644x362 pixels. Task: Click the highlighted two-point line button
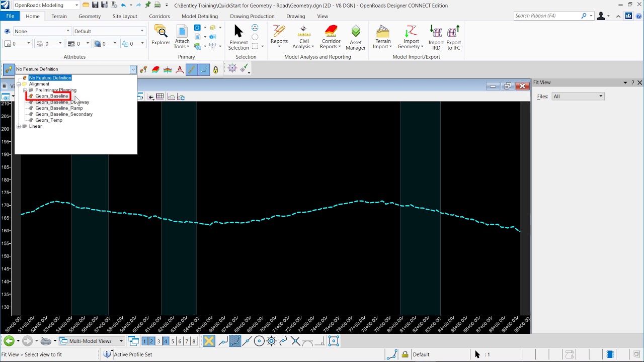click(x=204, y=70)
